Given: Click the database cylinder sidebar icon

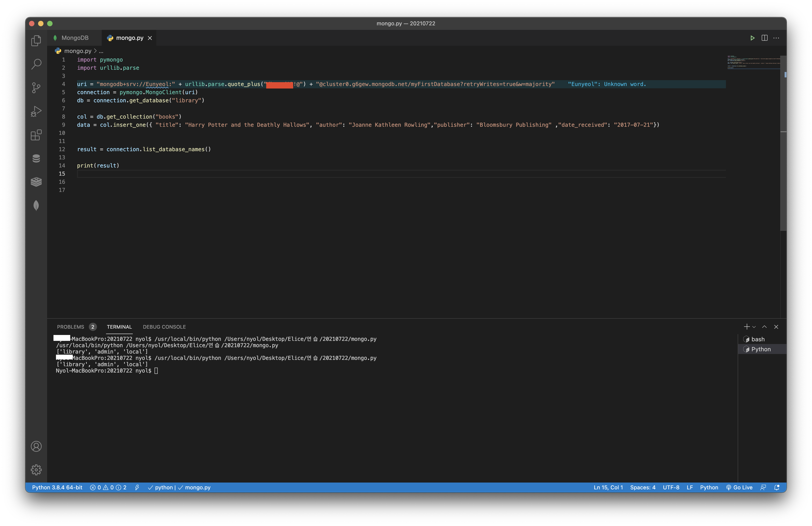Looking at the screenshot, I should 36,158.
